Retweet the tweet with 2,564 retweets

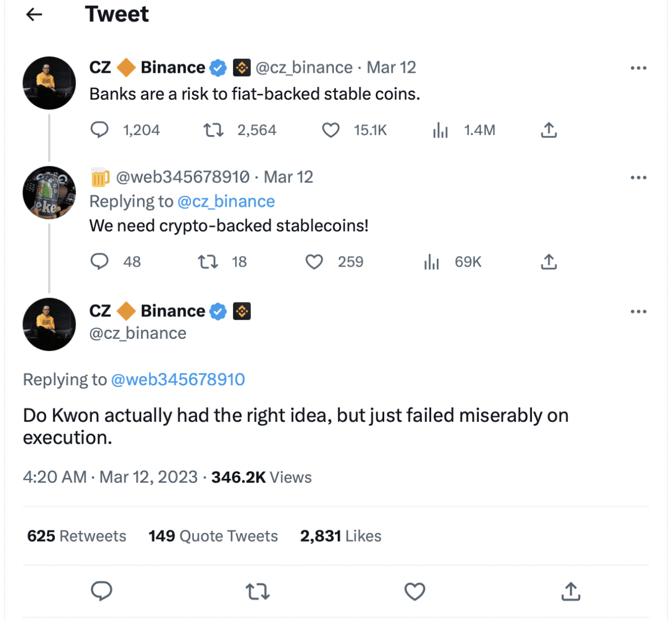213,130
